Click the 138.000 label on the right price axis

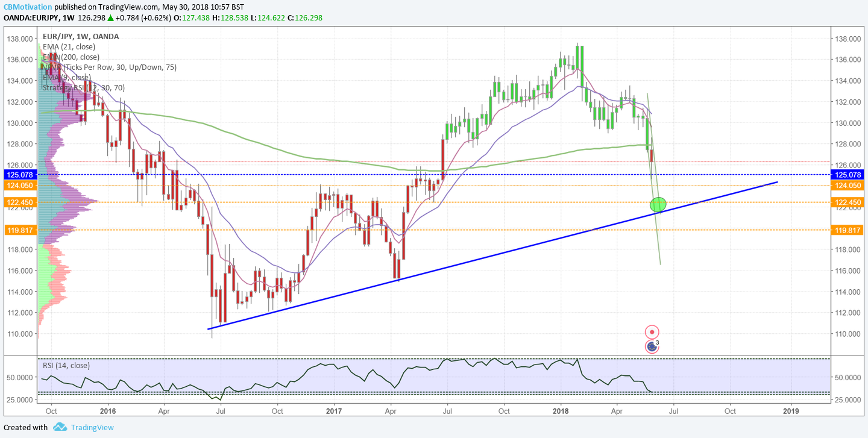pos(848,39)
